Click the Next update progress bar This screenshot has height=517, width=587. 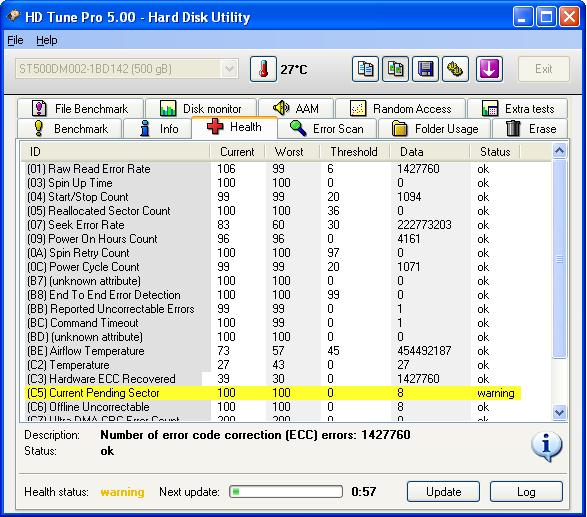[x=286, y=492]
